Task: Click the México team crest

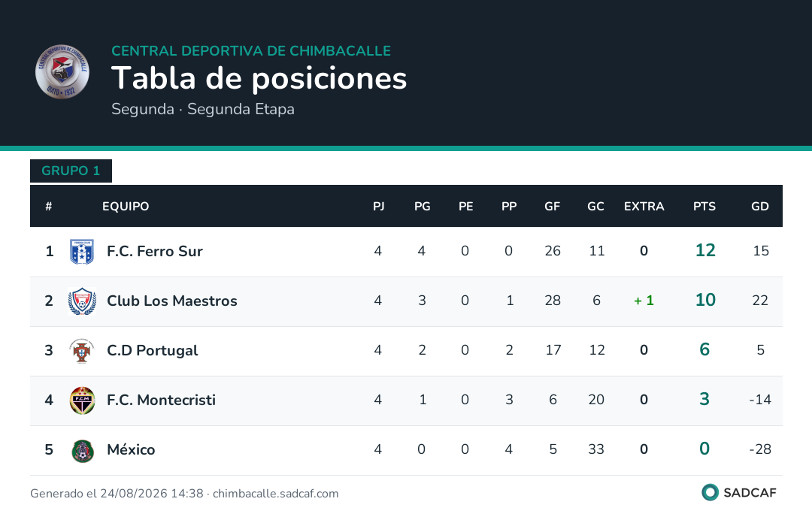Action: [x=82, y=450]
